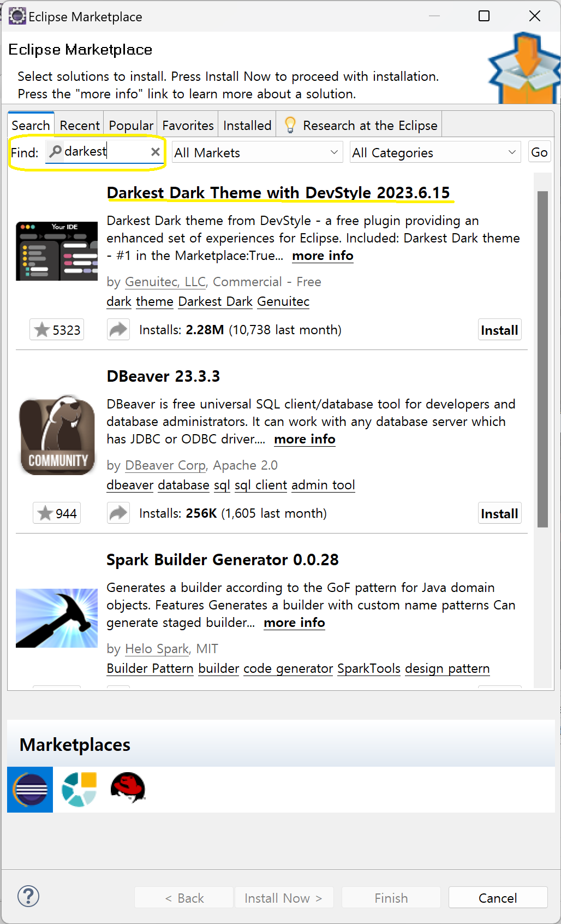Screen dimensions: 561x924
Task: Click the lowercase 'builder' tag link
Action: pos(219,668)
